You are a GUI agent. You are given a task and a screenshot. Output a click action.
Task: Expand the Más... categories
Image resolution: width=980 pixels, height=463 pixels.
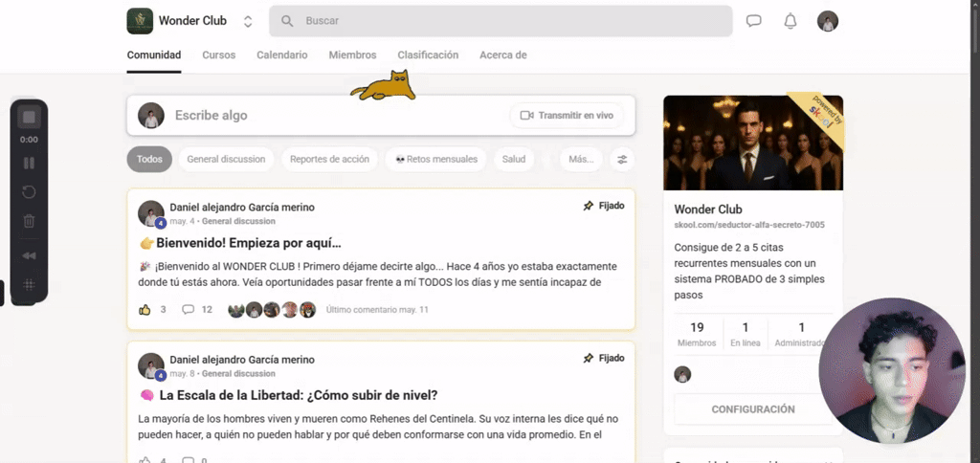click(581, 160)
